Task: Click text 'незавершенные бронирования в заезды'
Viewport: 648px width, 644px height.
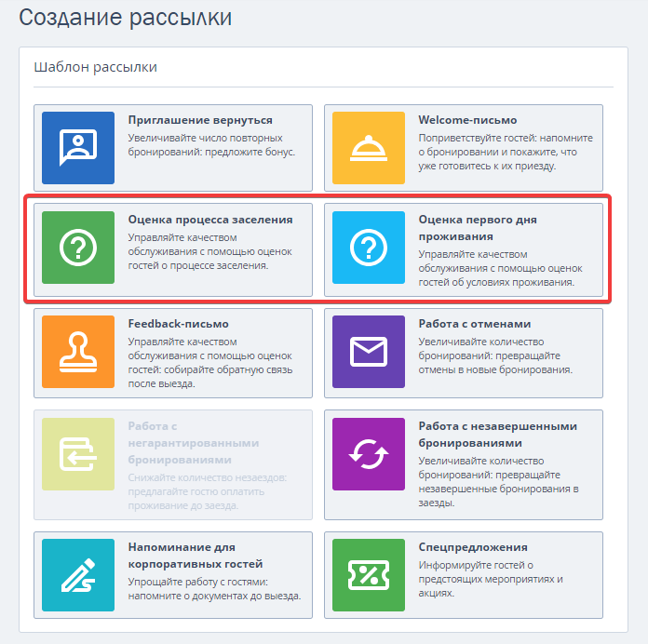Action: (498, 496)
